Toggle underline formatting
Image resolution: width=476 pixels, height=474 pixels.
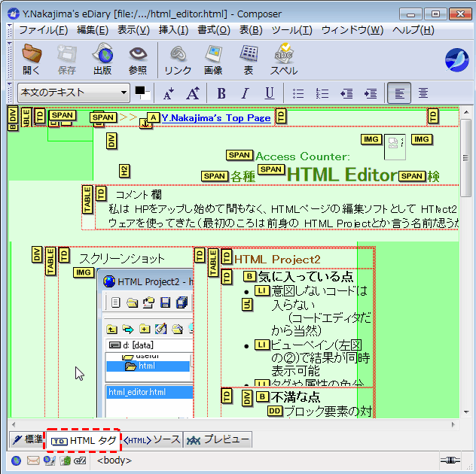269,93
